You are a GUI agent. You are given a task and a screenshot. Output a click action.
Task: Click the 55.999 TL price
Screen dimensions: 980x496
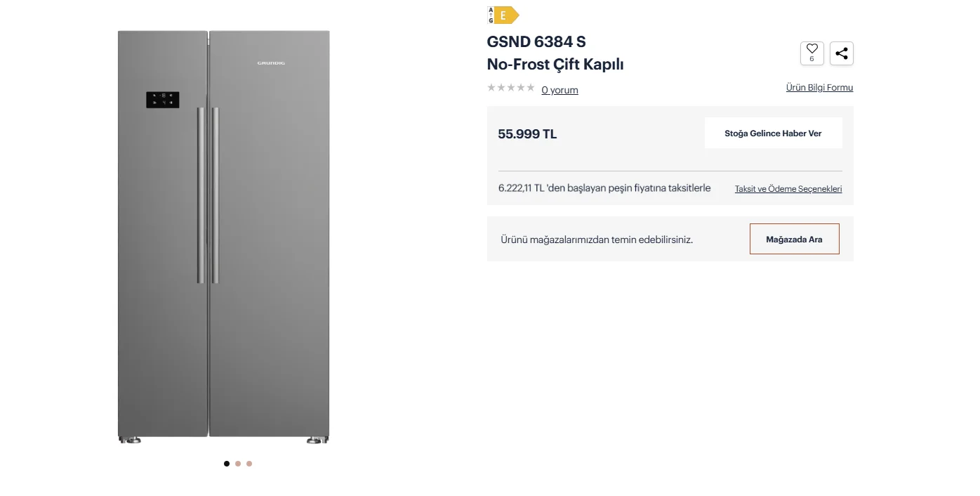pos(527,134)
